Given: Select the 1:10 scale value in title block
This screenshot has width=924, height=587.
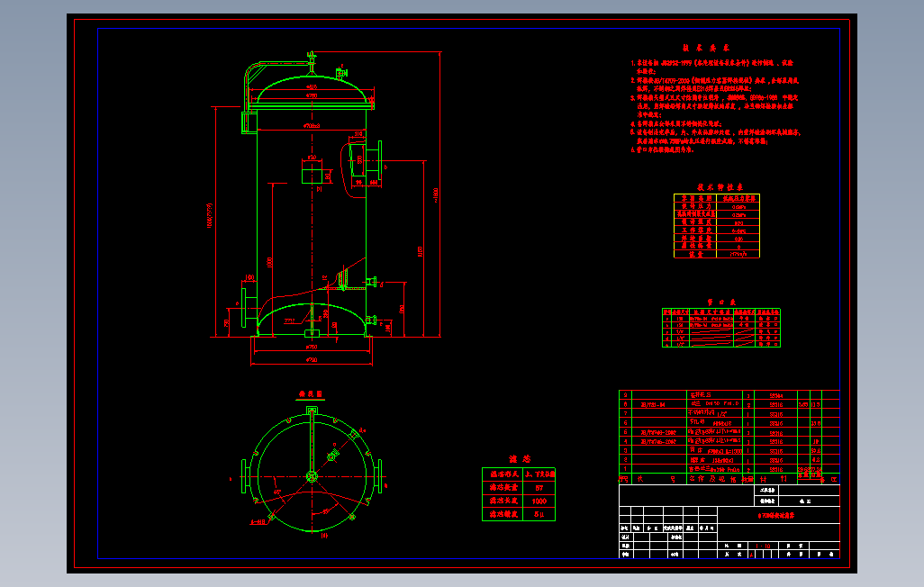Looking at the screenshot, I should pyautogui.click(x=763, y=546).
